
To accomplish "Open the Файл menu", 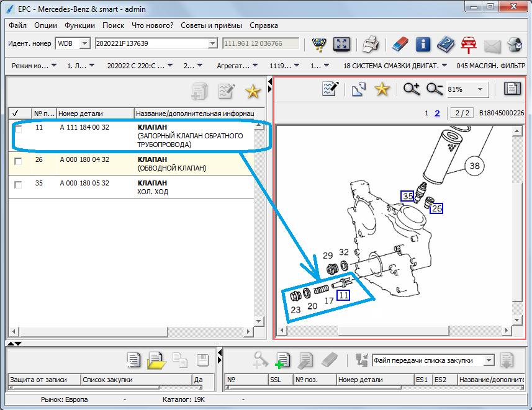I will 17,25.
